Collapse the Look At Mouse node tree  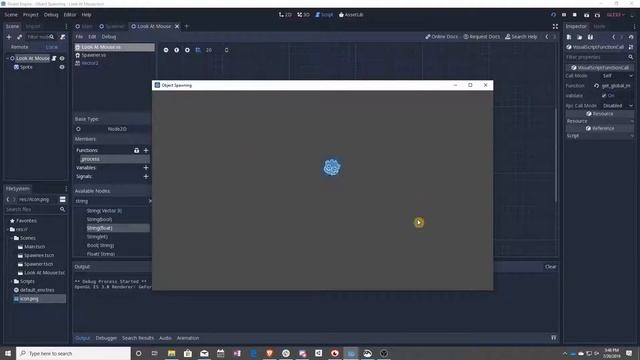(x=7, y=58)
